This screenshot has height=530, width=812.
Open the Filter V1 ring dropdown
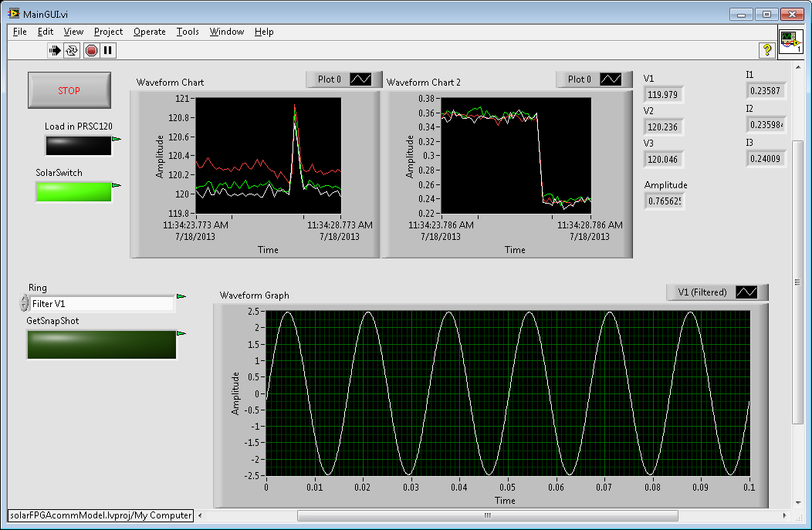(x=102, y=304)
